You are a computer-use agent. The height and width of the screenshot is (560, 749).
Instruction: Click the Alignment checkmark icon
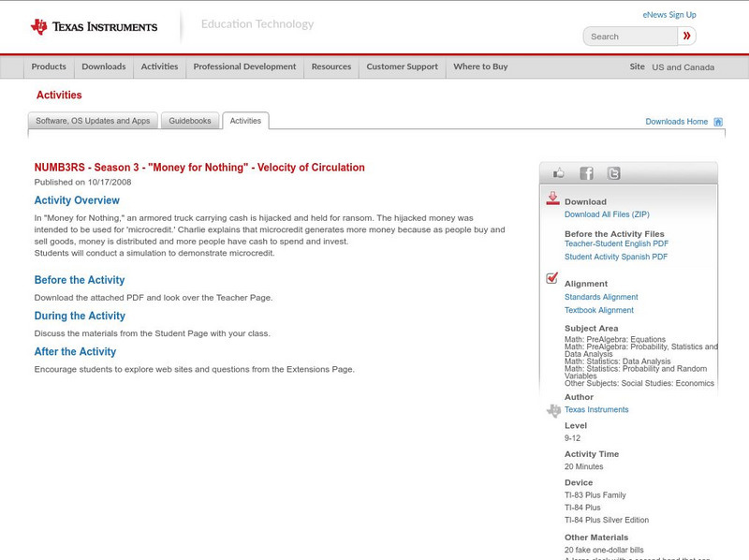tap(552, 277)
